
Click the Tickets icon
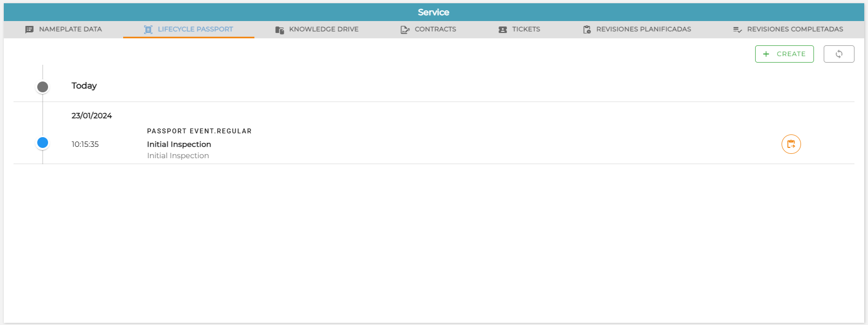[503, 30]
